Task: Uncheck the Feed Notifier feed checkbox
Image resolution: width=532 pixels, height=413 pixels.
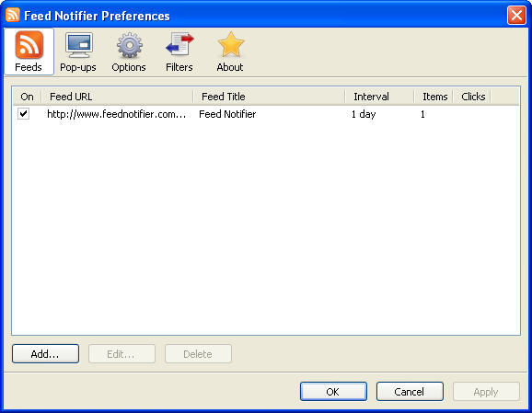Action: pos(23,113)
